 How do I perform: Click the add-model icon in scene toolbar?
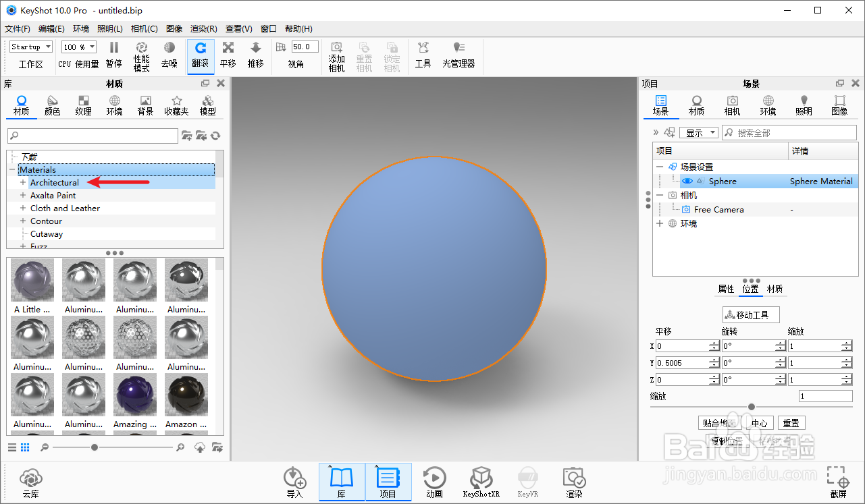pos(669,132)
